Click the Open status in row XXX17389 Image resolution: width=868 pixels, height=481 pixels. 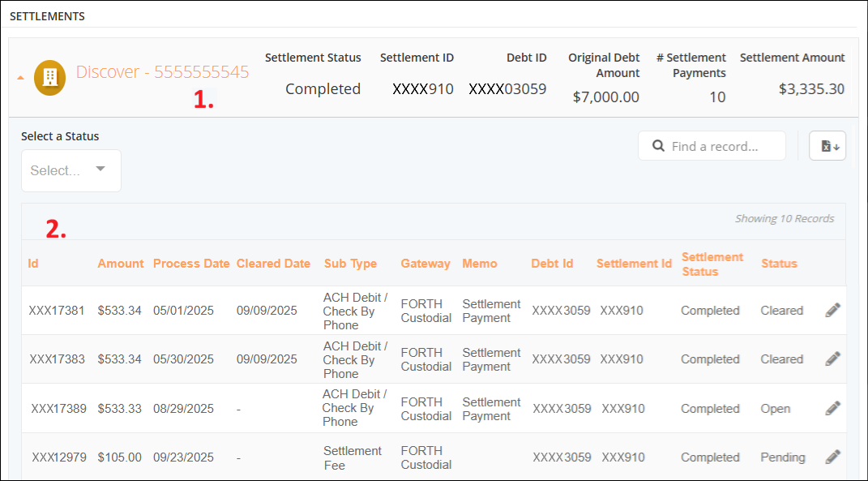[775, 409]
